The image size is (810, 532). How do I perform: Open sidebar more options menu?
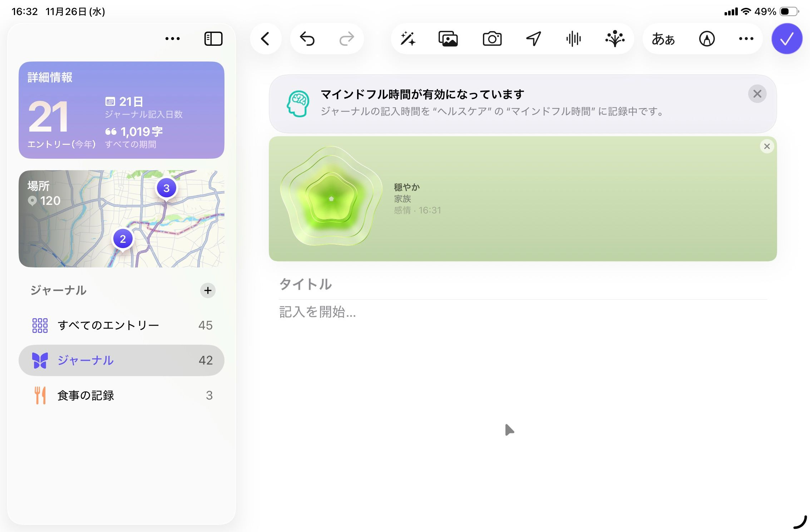click(x=173, y=39)
